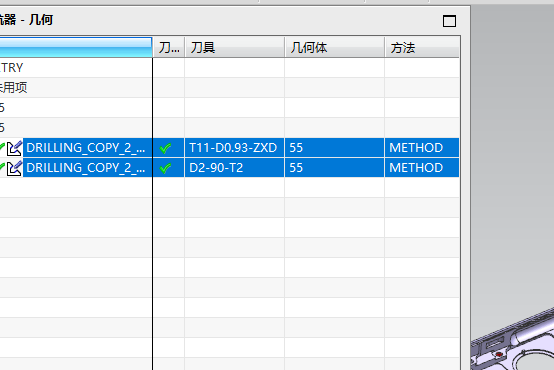554x370 pixels.
Task: Select the row ending in 用项
Action: (76, 87)
